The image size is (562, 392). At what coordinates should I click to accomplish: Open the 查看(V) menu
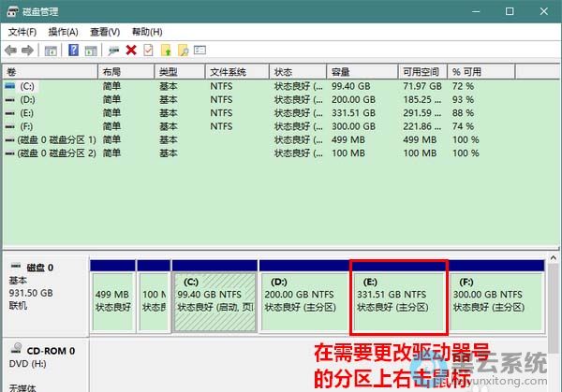point(105,32)
